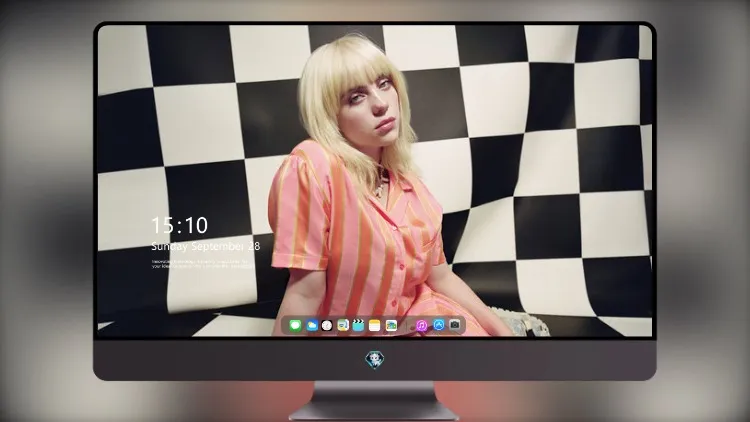Screen dimensions: 750x422
Task: Click the Sunday September 28 date text
Action: [206, 246]
